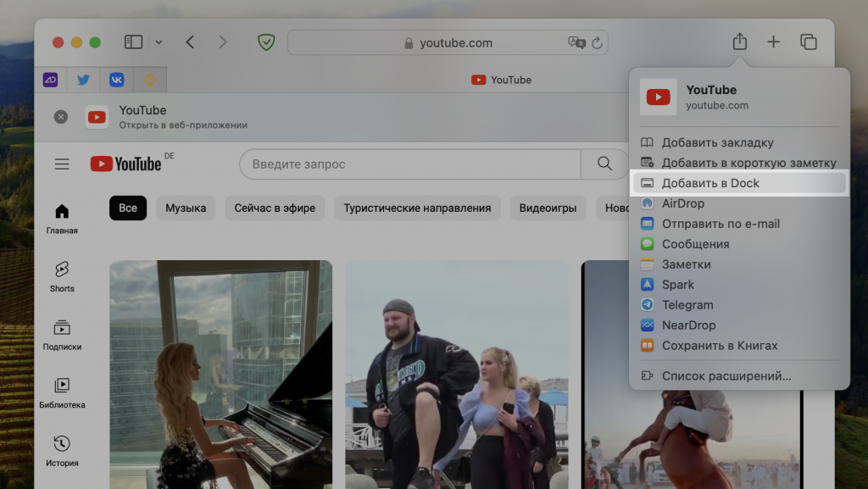
Task: Click the youtube.com address bar
Action: [448, 42]
